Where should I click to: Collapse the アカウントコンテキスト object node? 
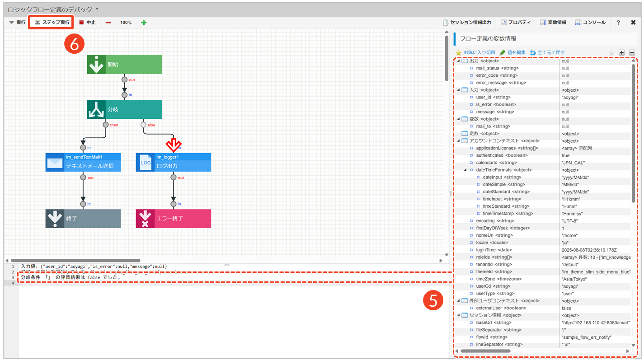(x=458, y=141)
